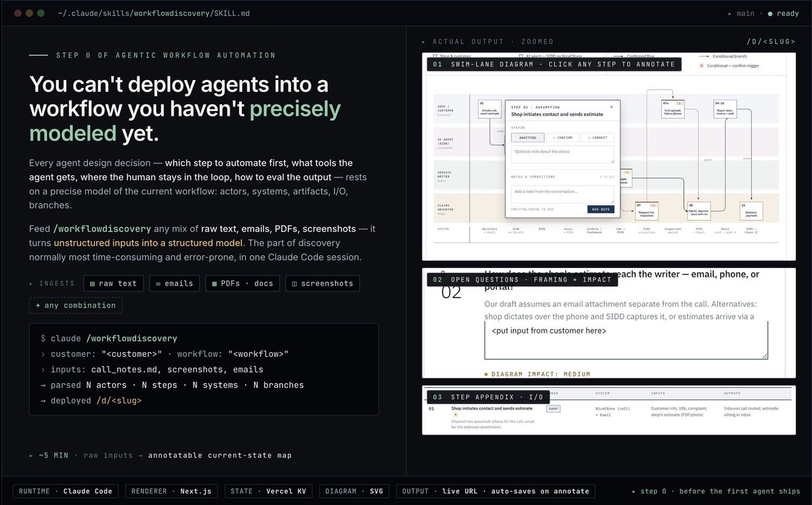
Task: Select step 07 'Request live inspection' box
Action: tap(646, 211)
